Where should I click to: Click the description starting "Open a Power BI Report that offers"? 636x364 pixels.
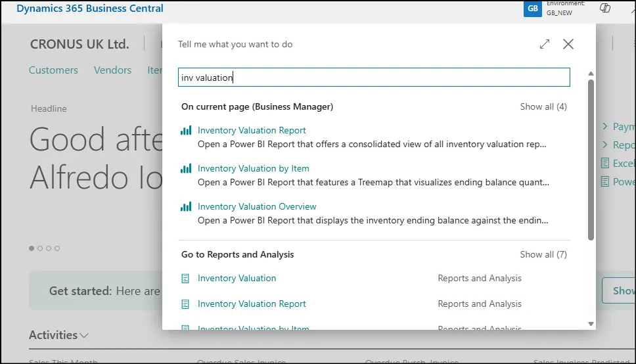click(x=372, y=144)
